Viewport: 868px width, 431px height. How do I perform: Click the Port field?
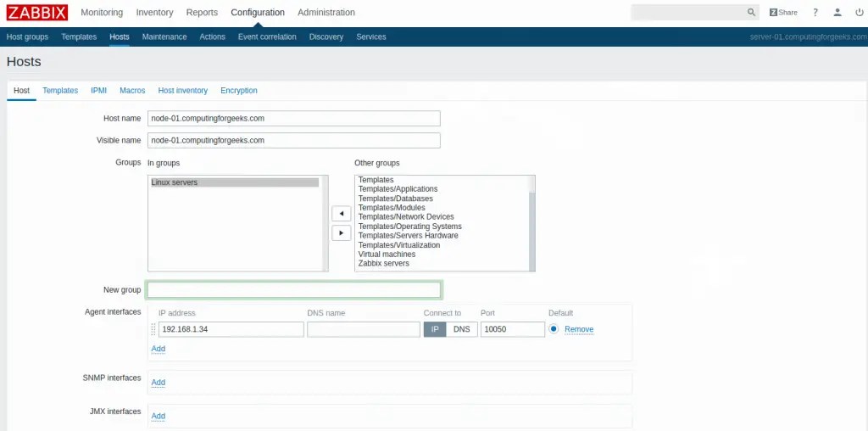tap(513, 329)
